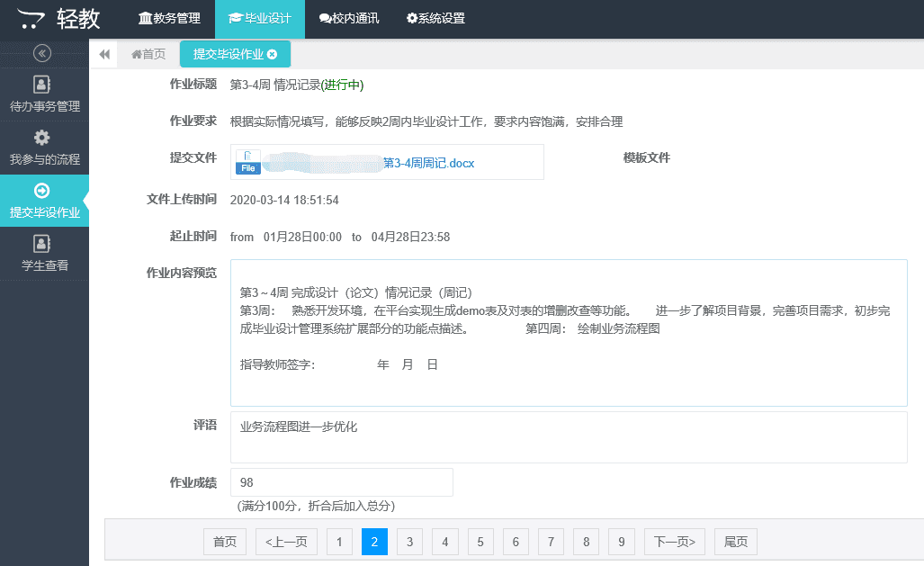Go to page 3 of assignments
Viewport: 924px width, 566px height.
coord(409,542)
